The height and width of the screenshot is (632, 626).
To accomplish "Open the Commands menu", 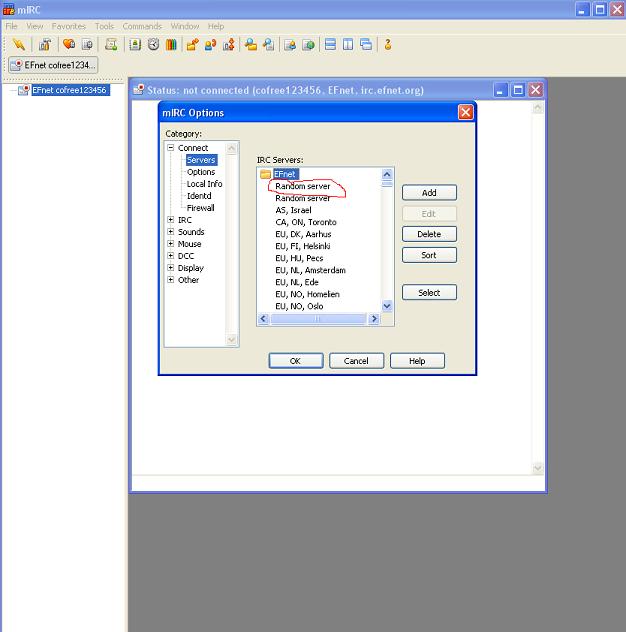I will click(142, 26).
